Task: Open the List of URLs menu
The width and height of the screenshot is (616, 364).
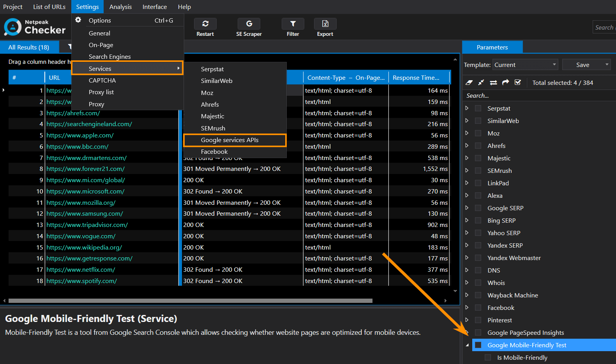Action: click(x=49, y=7)
